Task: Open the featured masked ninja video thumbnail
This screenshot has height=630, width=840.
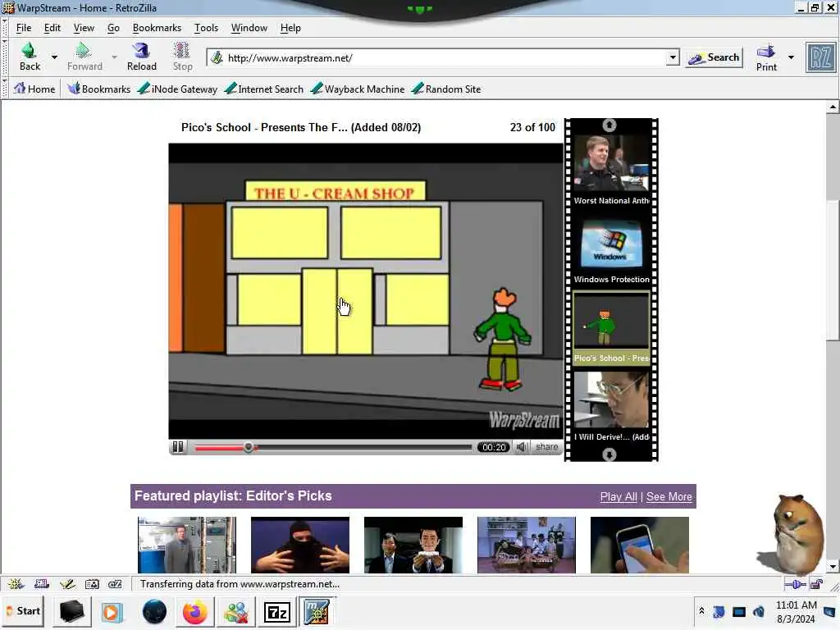Action: click(x=300, y=545)
